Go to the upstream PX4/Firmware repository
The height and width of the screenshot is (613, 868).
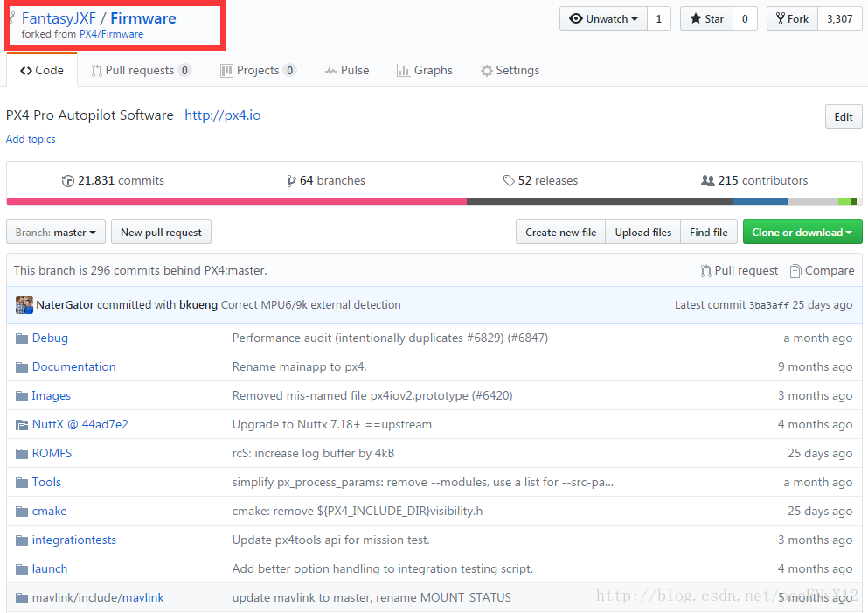click(x=111, y=34)
